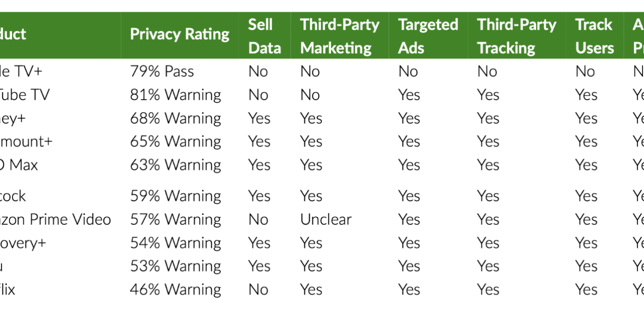Select the YouTube TV product name
644x322 pixels.
tap(25, 95)
